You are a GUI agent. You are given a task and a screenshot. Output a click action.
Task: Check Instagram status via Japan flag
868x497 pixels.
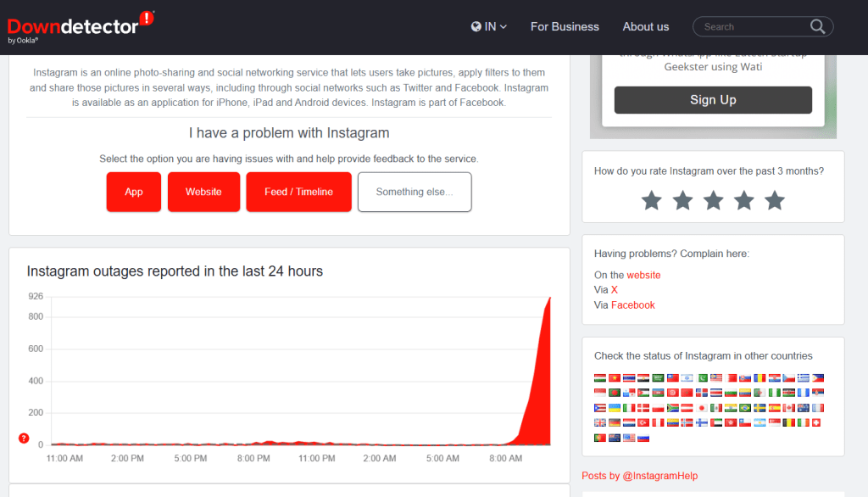702,408
